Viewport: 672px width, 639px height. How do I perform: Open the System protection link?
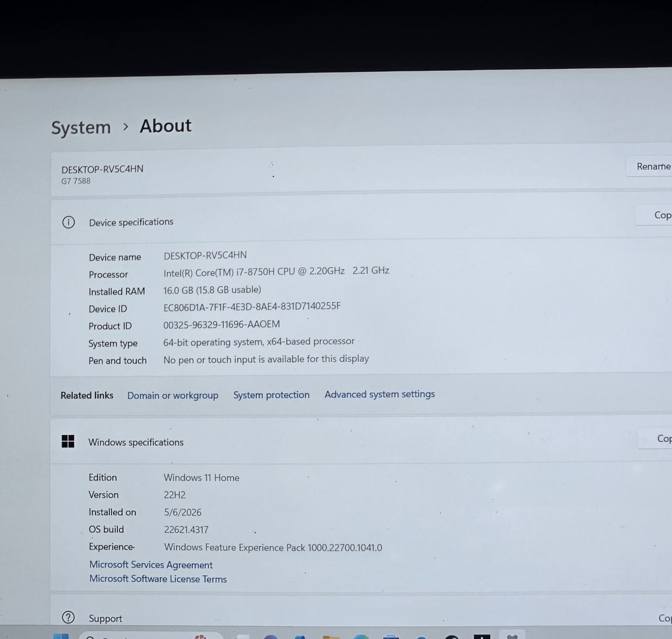[x=271, y=395]
